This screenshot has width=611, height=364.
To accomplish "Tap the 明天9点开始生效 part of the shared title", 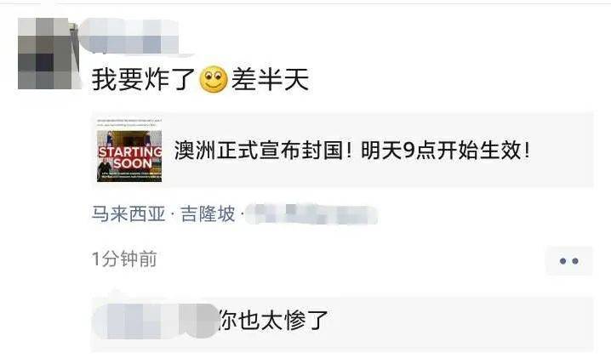I will point(445,151).
